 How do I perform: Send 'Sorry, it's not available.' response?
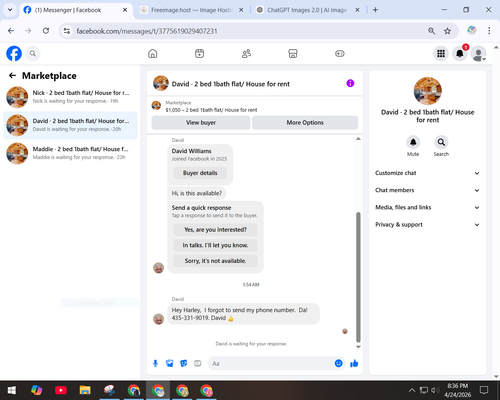215,261
